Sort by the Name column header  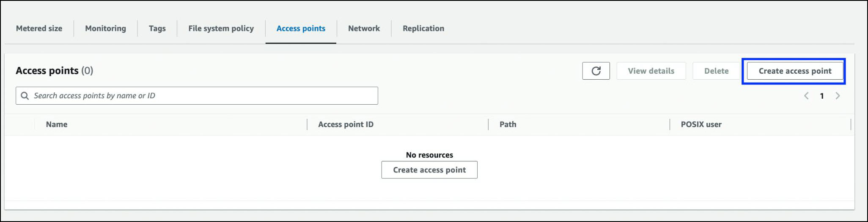pyautogui.click(x=57, y=125)
